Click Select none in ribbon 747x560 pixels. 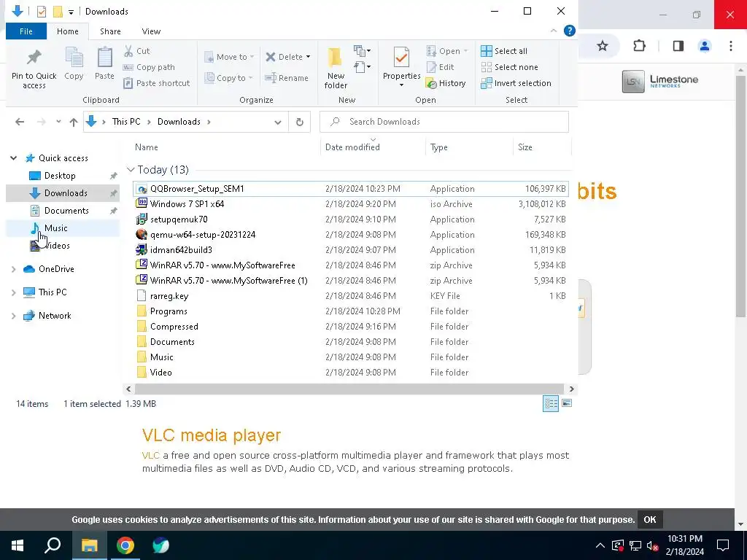click(x=509, y=67)
